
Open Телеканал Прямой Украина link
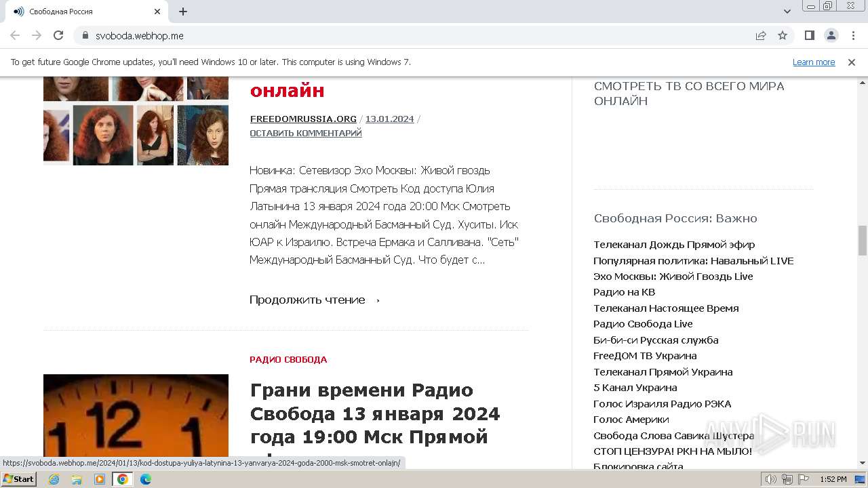(x=663, y=372)
